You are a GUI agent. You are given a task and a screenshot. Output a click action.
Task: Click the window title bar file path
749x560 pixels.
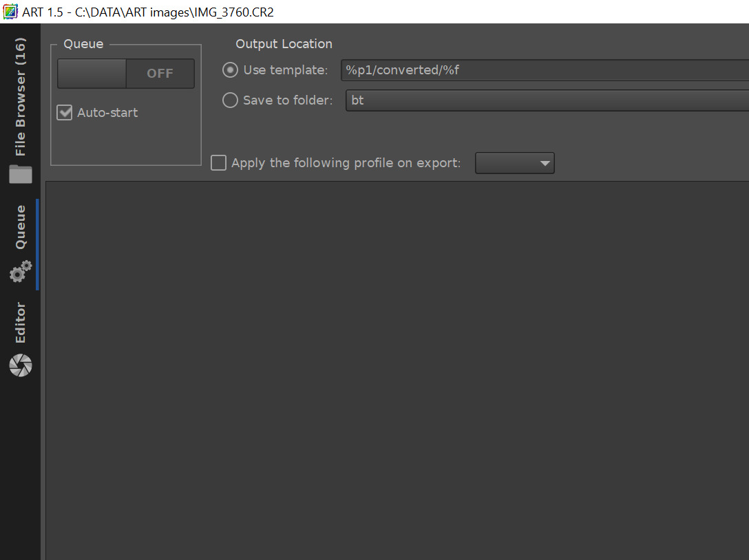tap(174, 12)
